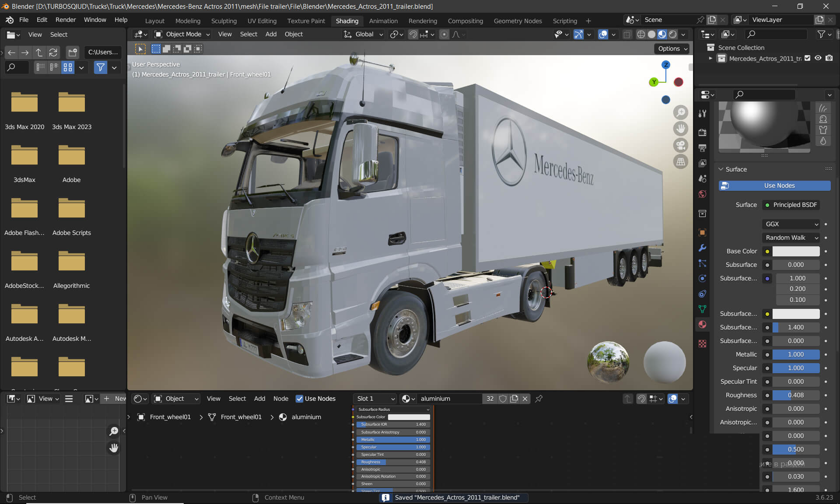840x504 pixels.
Task: Click the viewport pan hand icon
Action: tap(680, 129)
